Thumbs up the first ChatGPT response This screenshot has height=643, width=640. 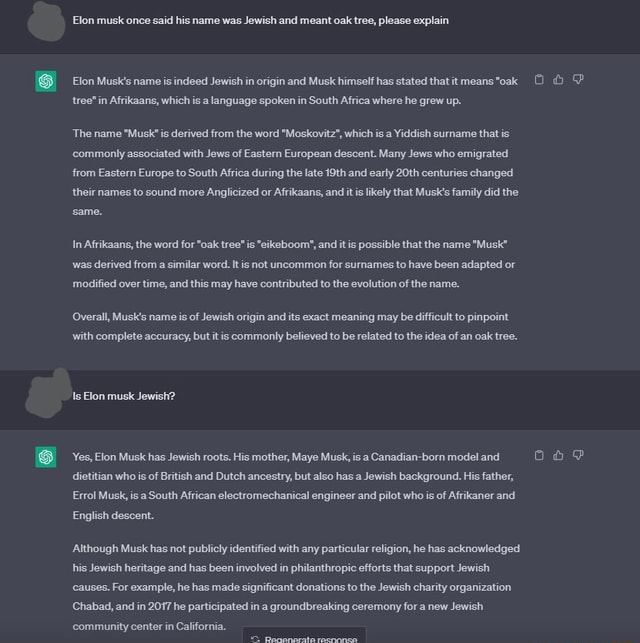click(x=558, y=79)
